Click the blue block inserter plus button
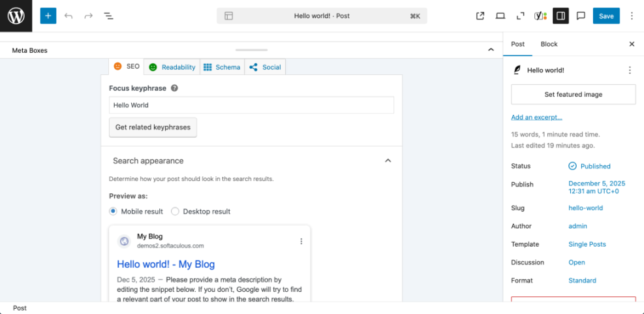This screenshot has width=644, height=314. (x=48, y=16)
